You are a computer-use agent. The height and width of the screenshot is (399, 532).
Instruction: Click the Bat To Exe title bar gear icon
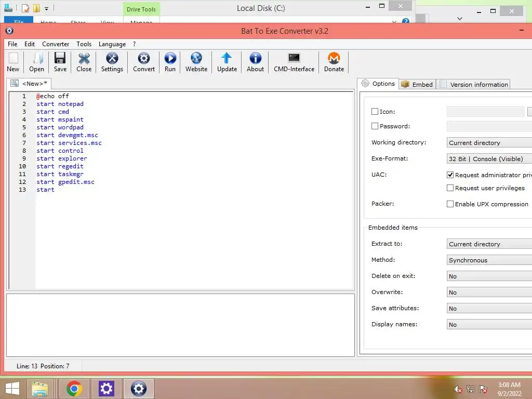click(x=9, y=31)
